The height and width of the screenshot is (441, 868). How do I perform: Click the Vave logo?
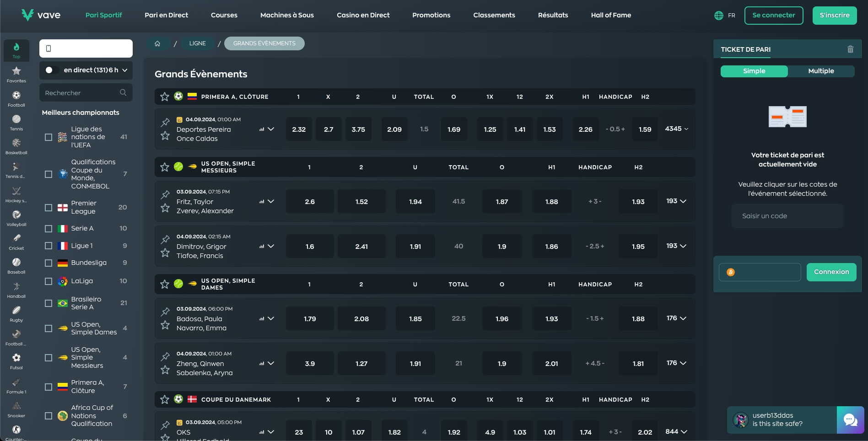click(x=41, y=15)
